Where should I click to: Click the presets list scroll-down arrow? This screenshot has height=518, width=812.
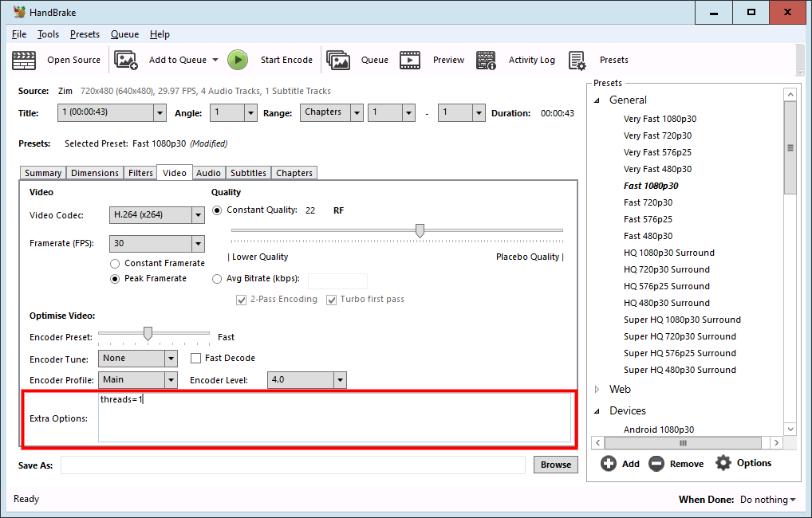(790, 429)
